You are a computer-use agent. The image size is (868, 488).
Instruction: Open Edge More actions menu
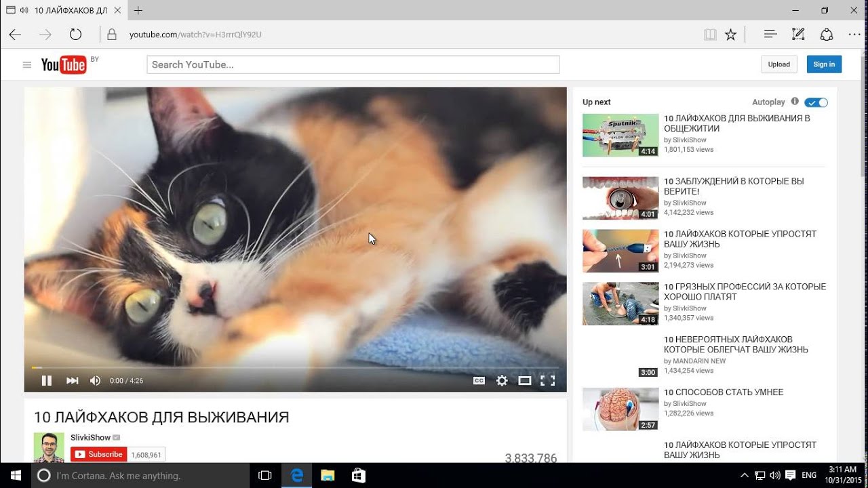click(854, 35)
